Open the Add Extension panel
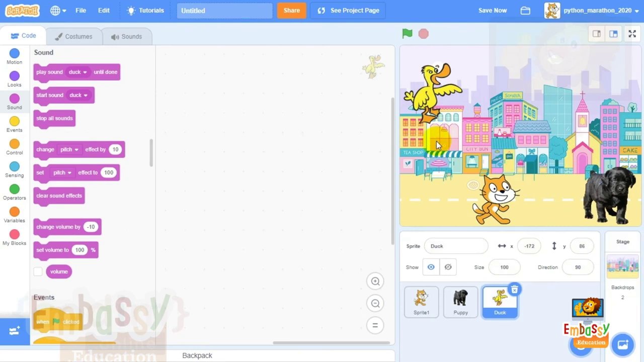644x362 pixels. tap(14, 331)
